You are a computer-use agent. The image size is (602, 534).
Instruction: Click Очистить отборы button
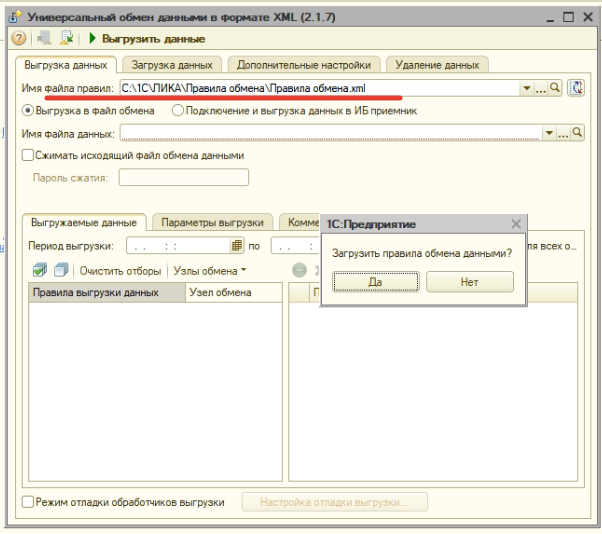pyautogui.click(x=120, y=271)
